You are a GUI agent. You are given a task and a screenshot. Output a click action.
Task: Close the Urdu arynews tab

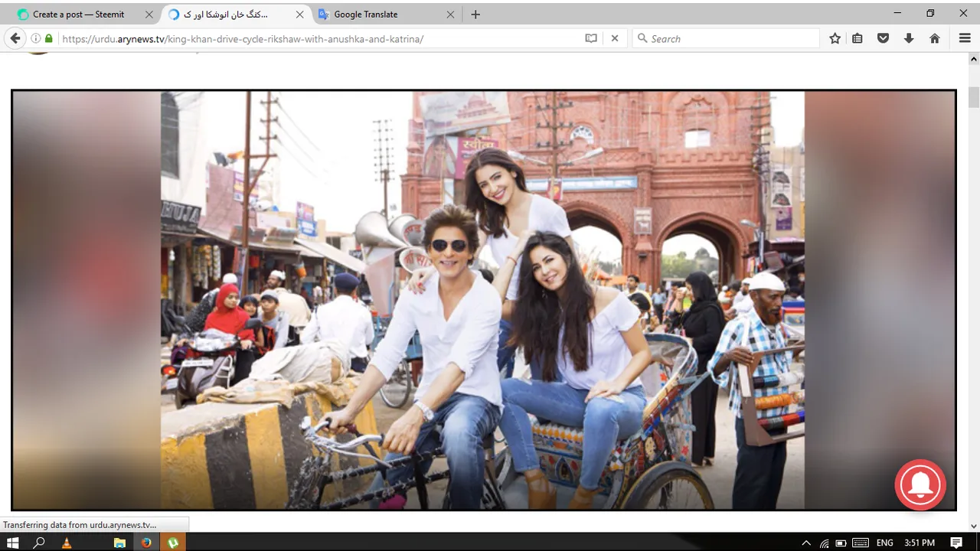pos(300,15)
